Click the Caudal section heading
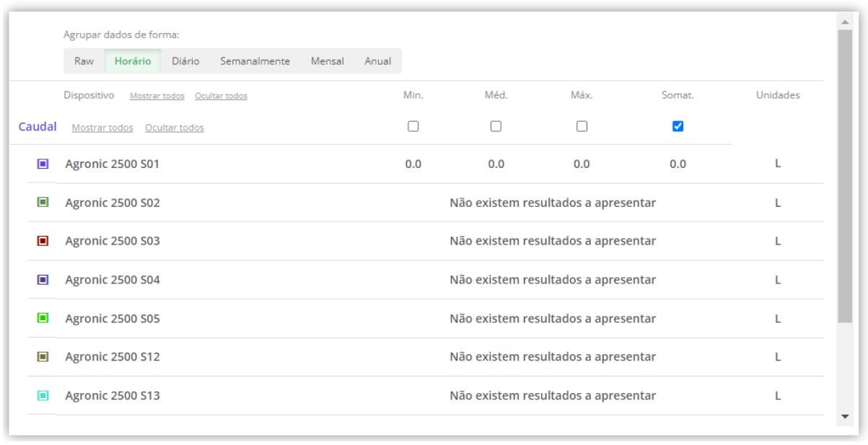The image size is (868, 445). [38, 127]
